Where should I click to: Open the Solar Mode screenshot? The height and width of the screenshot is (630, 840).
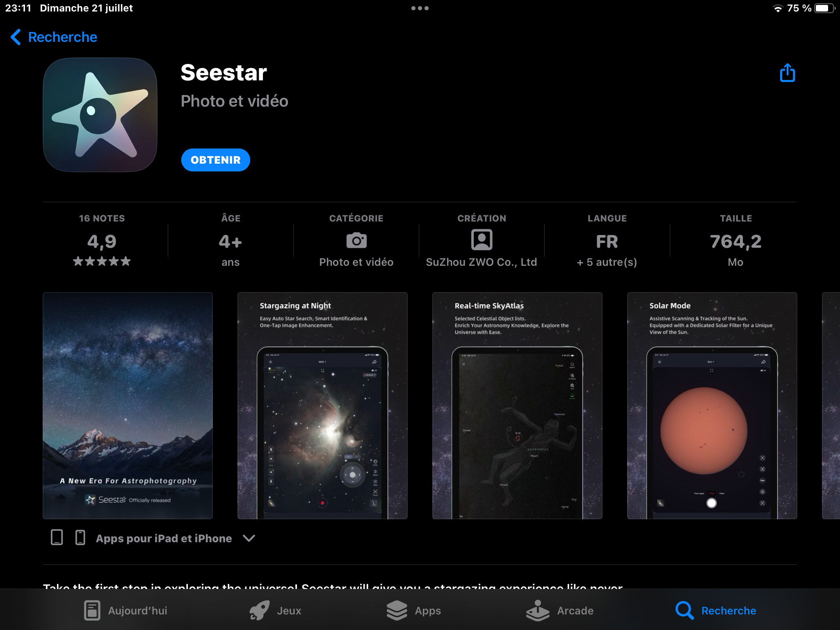pyautogui.click(x=712, y=406)
